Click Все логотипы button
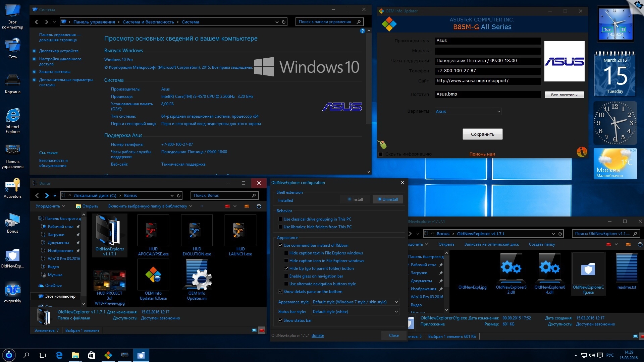644x362 pixels. (564, 95)
